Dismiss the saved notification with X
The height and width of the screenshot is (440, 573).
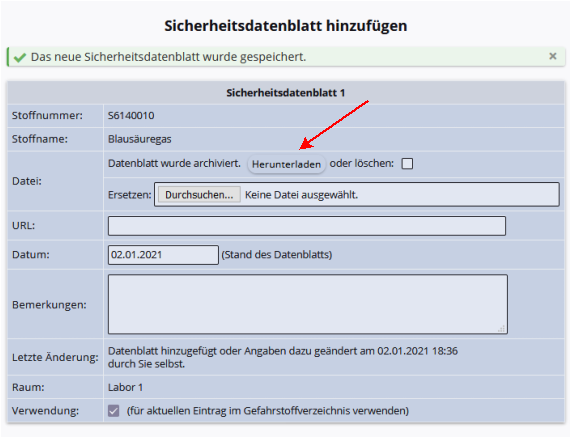coord(553,56)
